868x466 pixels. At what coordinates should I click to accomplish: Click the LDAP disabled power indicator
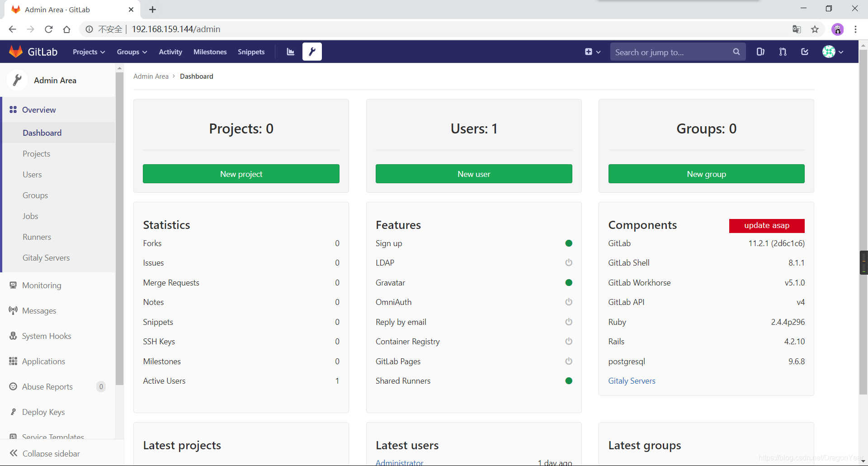coord(569,262)
